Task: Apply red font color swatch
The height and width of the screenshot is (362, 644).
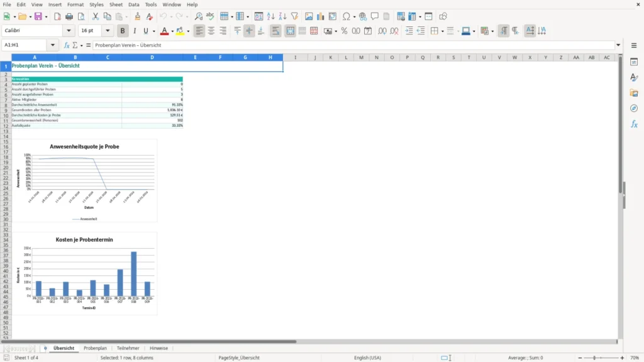Action: point(164,31)
